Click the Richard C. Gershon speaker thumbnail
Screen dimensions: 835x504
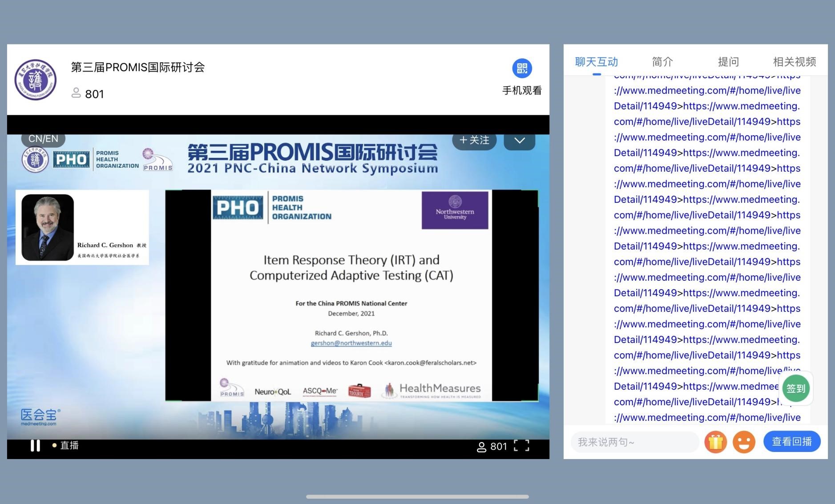48,227
